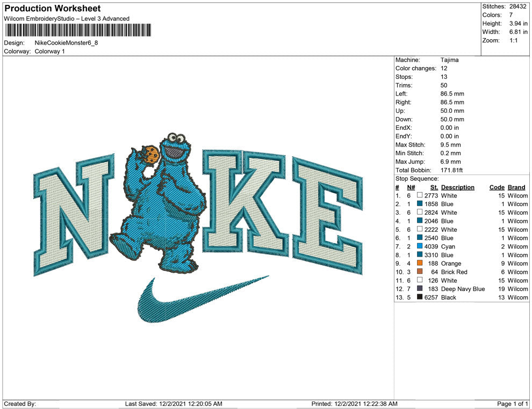This screenshot has width=532, height=409.
Task: Click the 'Created By:' footer label
Action: (20, 404)
